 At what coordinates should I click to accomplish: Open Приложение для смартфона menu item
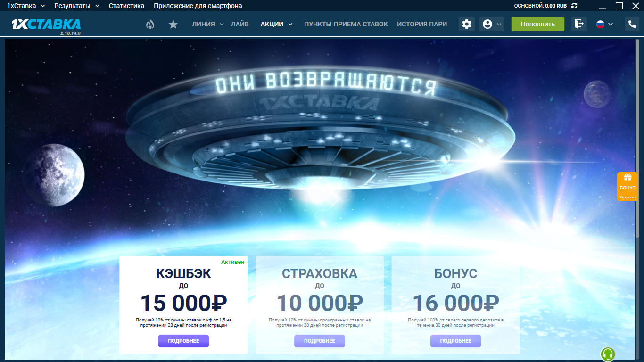(x=198, y=6)
